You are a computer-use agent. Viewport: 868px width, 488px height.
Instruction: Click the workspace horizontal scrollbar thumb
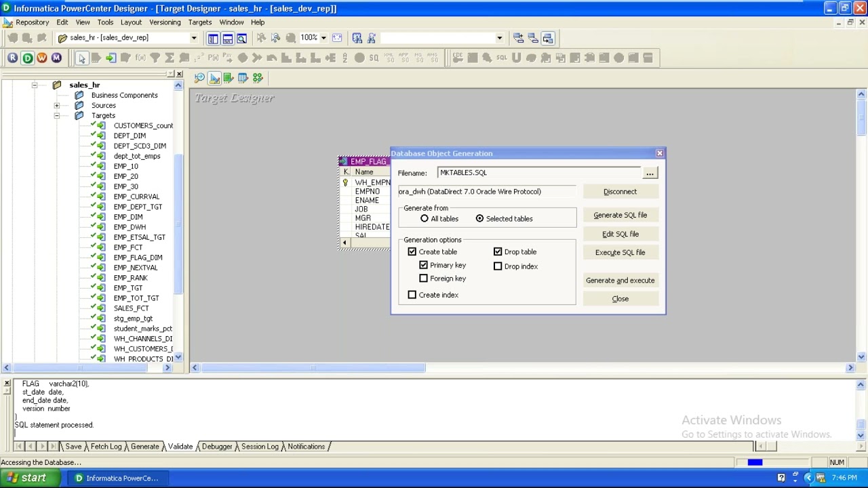pos(313,368)
